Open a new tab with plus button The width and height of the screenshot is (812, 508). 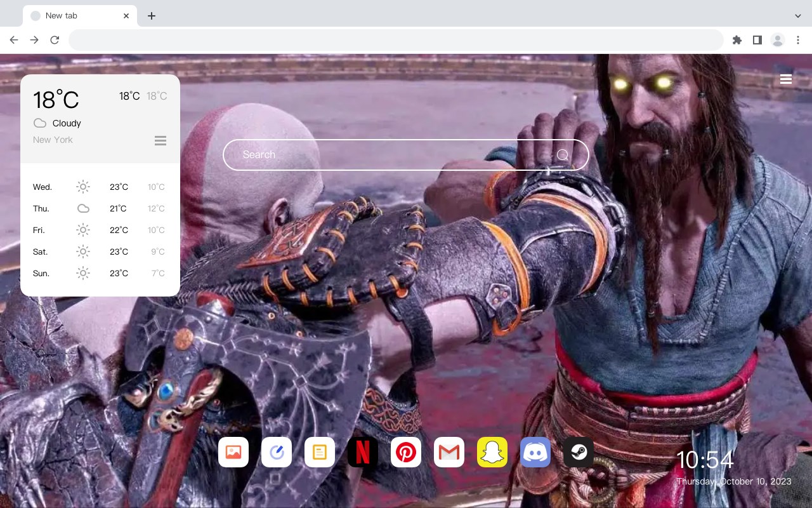(151, 16)
